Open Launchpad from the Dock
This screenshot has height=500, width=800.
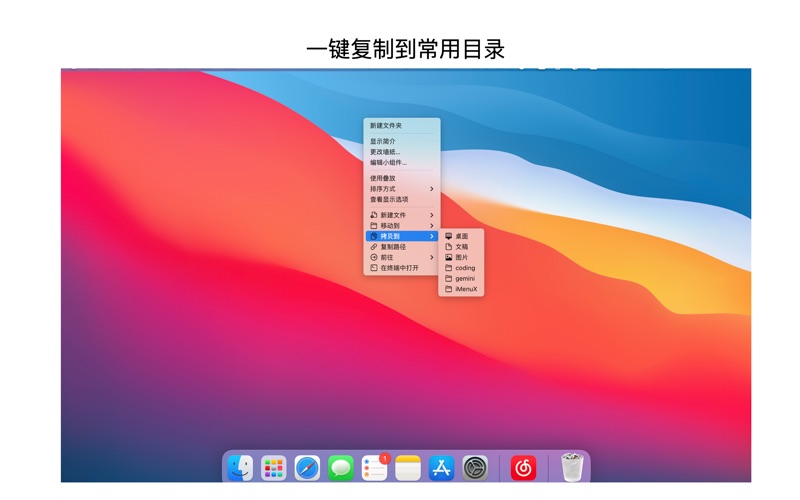(273, 467)
